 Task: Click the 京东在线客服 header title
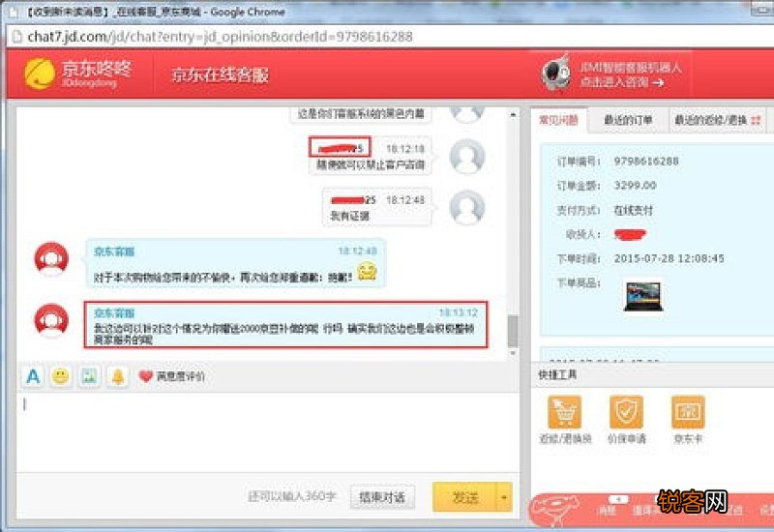coord(220,75)
